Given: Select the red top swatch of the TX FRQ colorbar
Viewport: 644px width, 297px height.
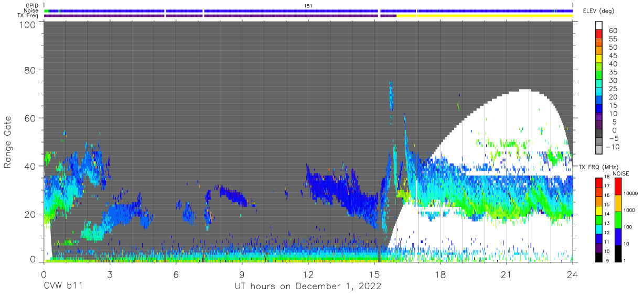Looking at the screenshot, I should point(599,183).
